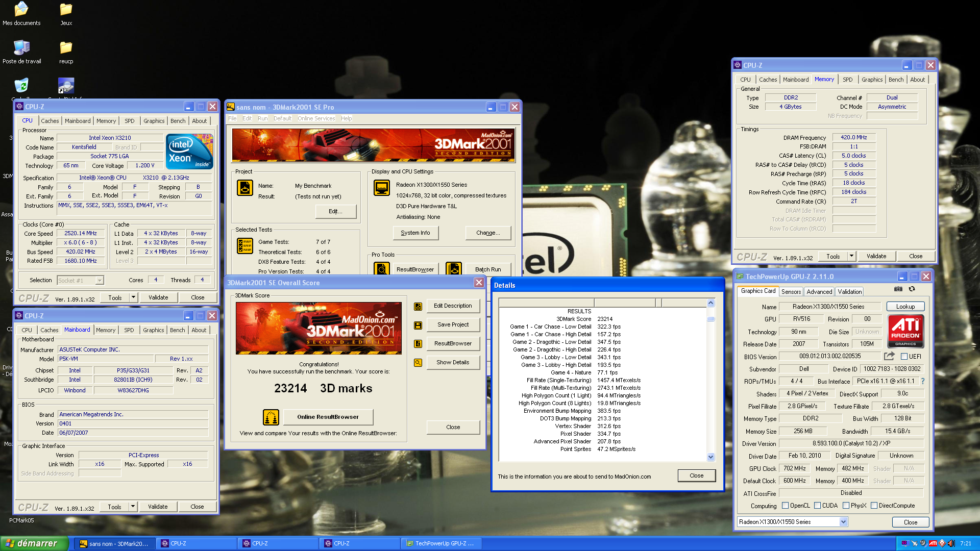The width and height of the screenshot is (980, 551).
Task: Click the Details scrollbar up arrow
Action: [710, 303]
